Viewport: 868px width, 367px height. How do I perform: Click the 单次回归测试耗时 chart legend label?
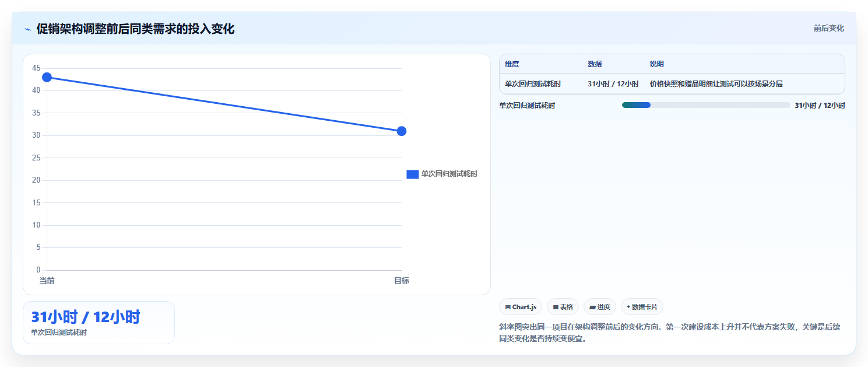click(x=449, y=174)
